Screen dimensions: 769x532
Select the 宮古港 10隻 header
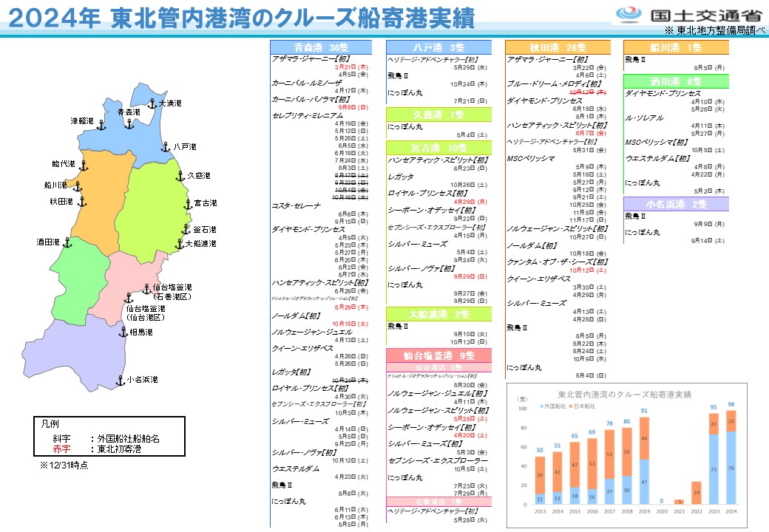tap(438, 148)
